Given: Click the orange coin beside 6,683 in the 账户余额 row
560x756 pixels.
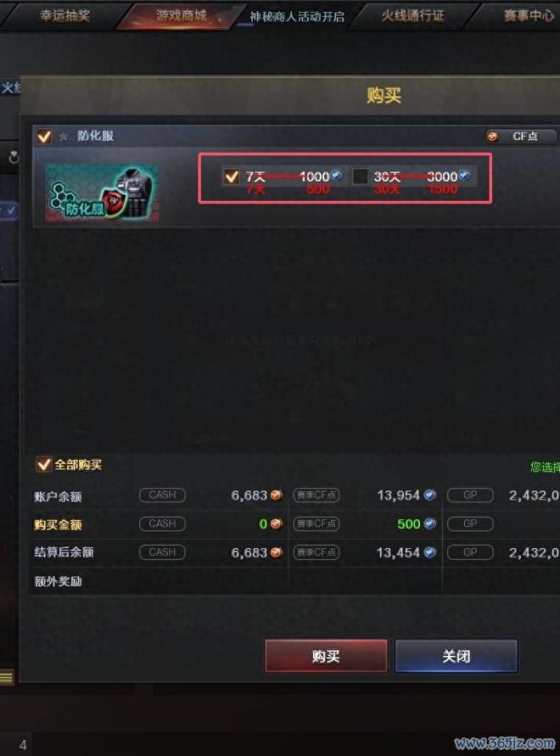Looking at the screenshot, I should click(277, 495).
